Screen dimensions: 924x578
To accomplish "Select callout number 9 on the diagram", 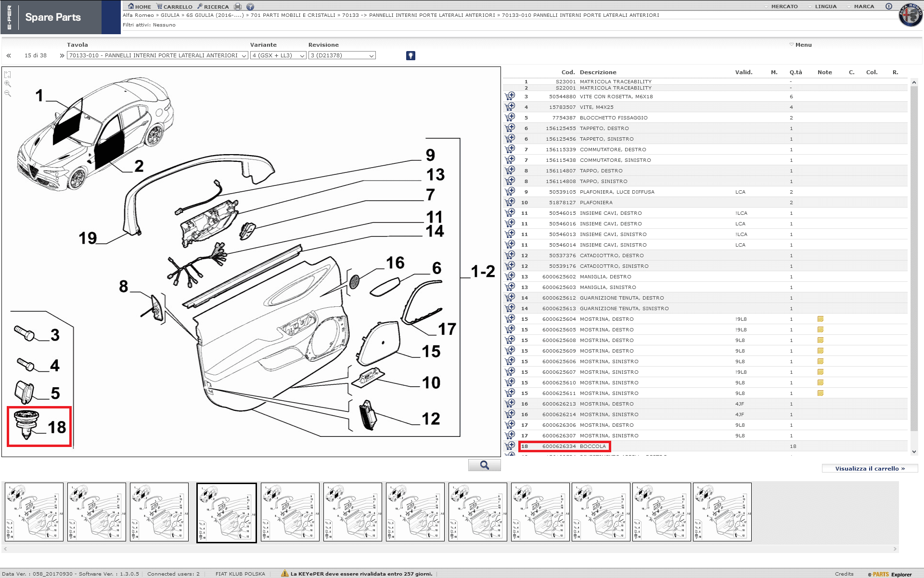I will [430, 155].
